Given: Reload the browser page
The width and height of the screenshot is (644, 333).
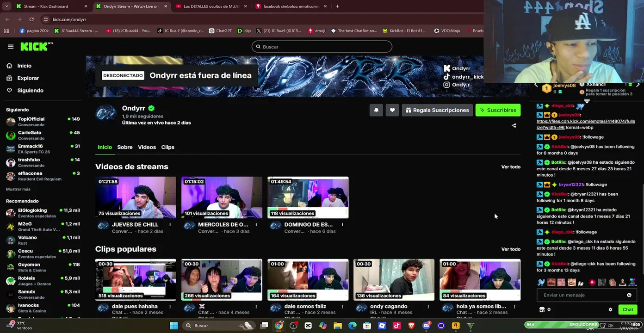Looking at the screenshot, I should click(x=31, y=19).
